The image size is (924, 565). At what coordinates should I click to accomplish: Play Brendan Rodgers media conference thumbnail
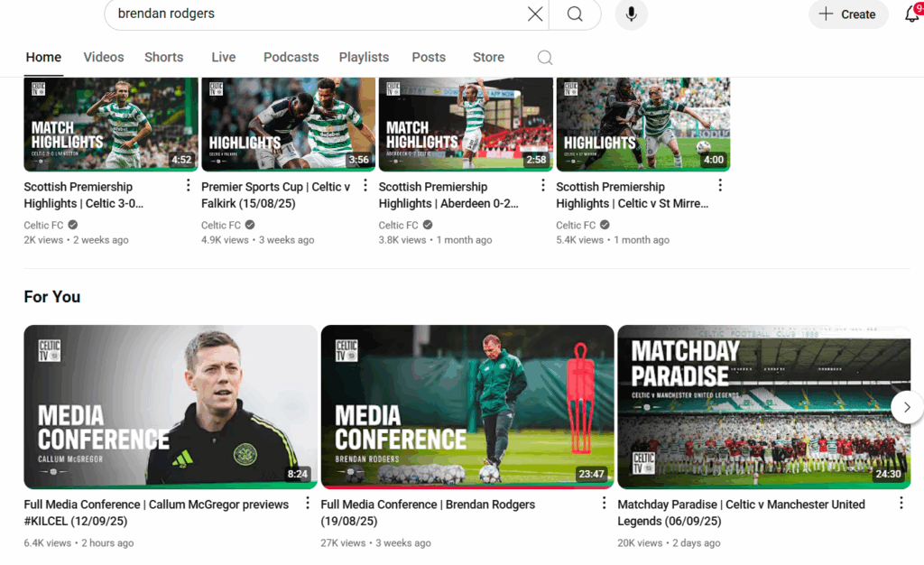point(467,407)
